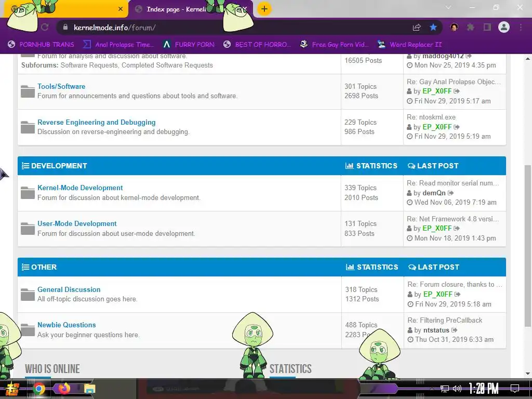Open the extensions puzzle icon
The height and width of the screenshot is (399, 532).
[x=471, y=27]
